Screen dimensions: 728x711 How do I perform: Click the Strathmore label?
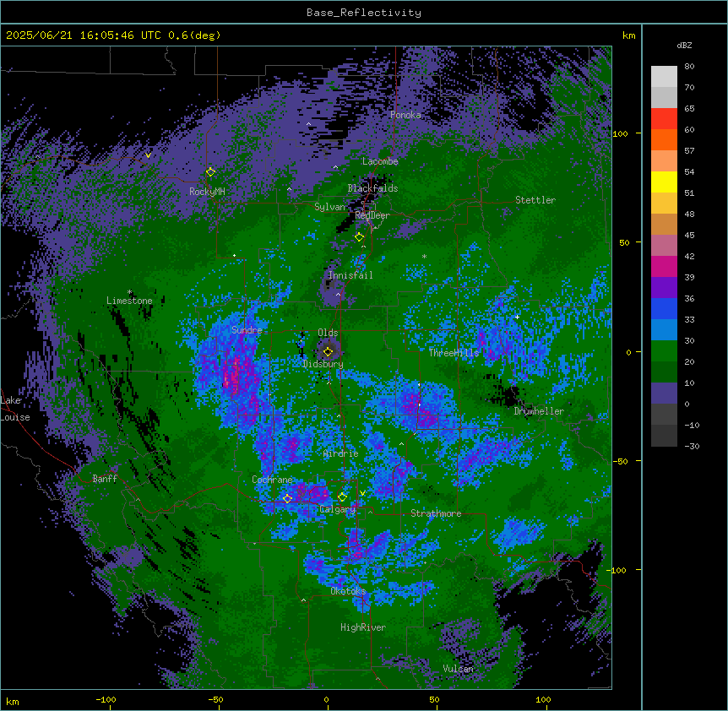(x=436, y=513)
